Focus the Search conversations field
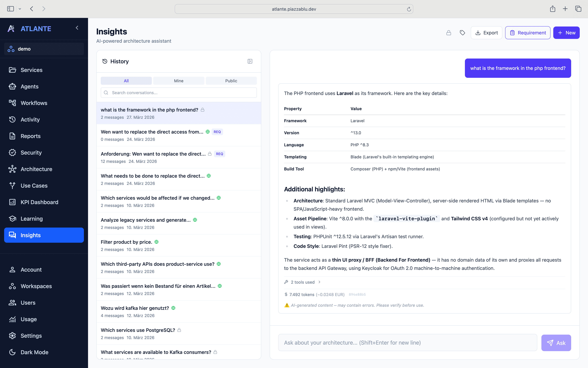588x368 pixels. point(179,93)
